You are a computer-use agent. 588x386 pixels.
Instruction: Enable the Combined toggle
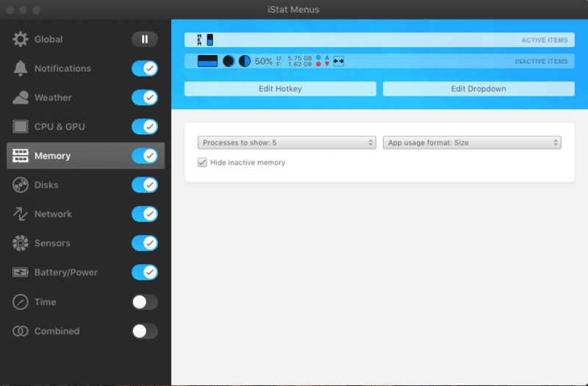tap(145, 332)
